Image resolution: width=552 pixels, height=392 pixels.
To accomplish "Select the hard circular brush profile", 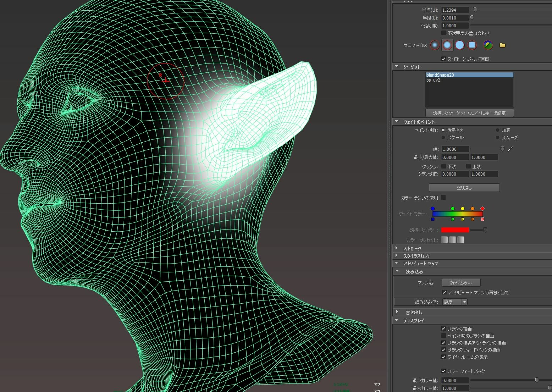I will pos(460,45).
